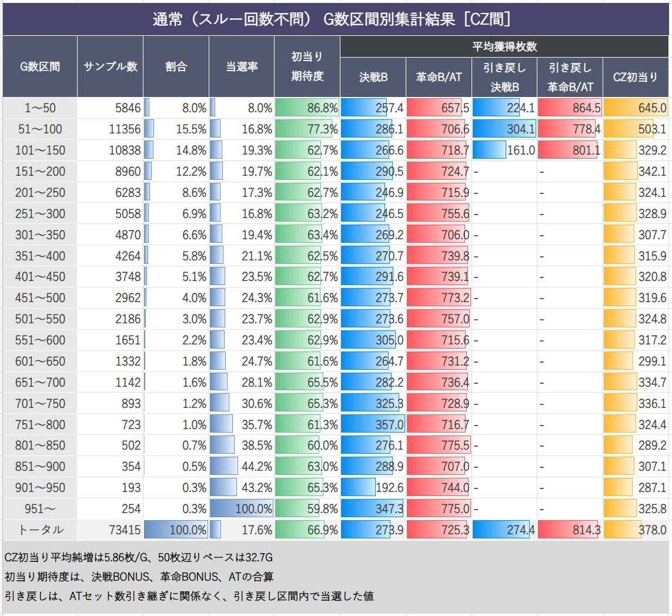Select the 645.0 orange bar cell

[636, 108]
